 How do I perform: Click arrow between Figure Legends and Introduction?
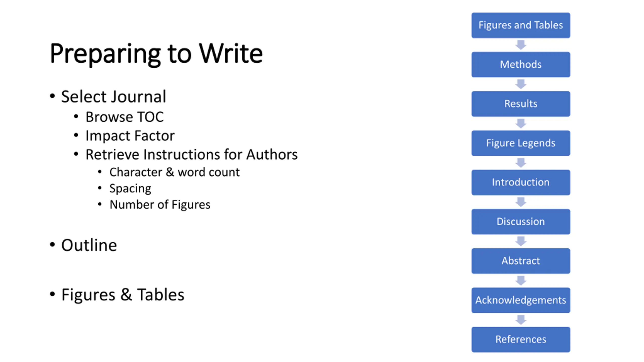tap(521, 163)
